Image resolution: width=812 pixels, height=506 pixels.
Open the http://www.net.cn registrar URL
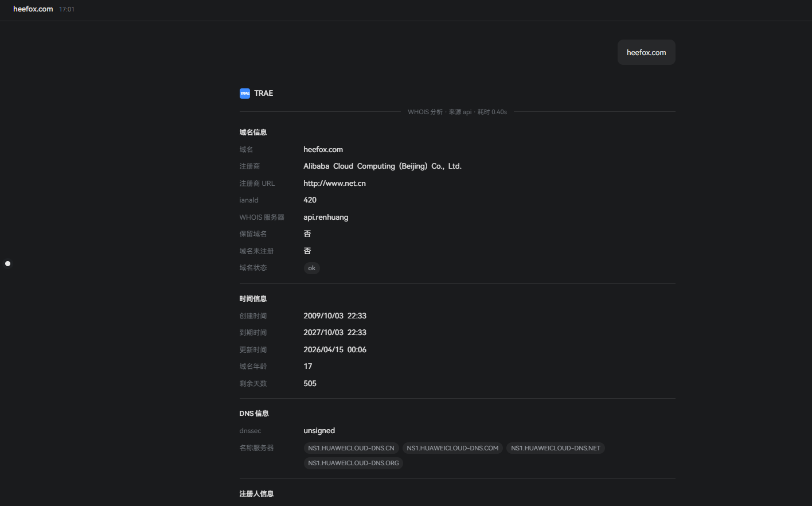335,184
